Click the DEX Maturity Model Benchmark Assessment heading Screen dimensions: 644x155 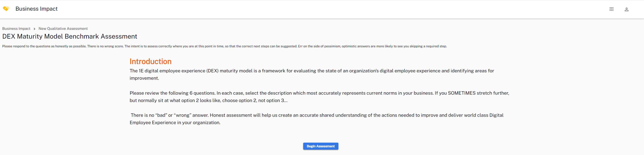tap(70, 37)
